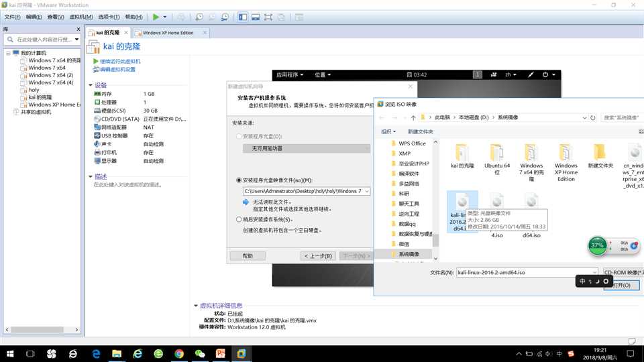
Task: Open the 位置 menu in the Kali bar
Action: click(x=323, y=74)
